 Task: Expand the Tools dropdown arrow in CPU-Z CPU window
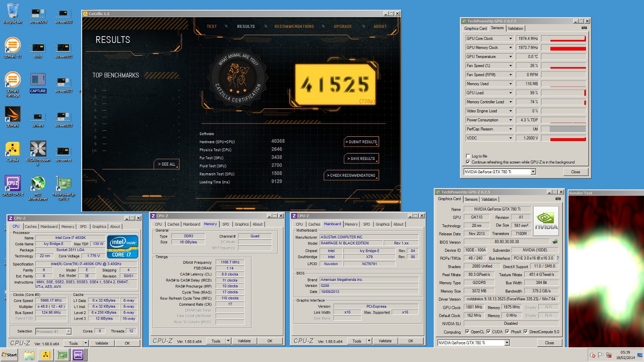85,343
